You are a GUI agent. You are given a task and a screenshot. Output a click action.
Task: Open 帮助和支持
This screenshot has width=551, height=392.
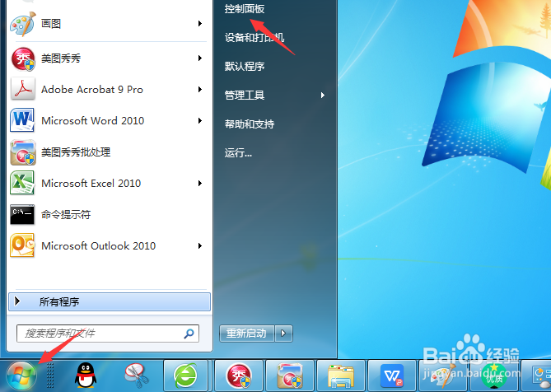click(250, 124)
